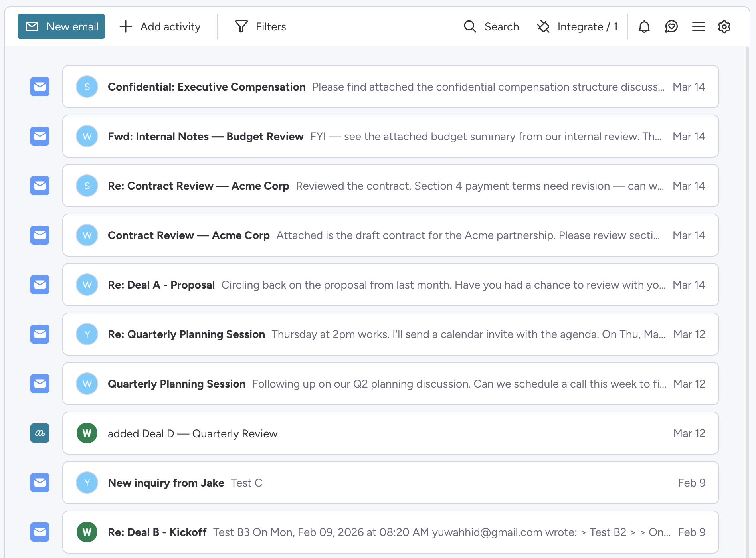Open the hamburger menu icon
This screenshot has width=756, height=558.
tap(698, 26)
